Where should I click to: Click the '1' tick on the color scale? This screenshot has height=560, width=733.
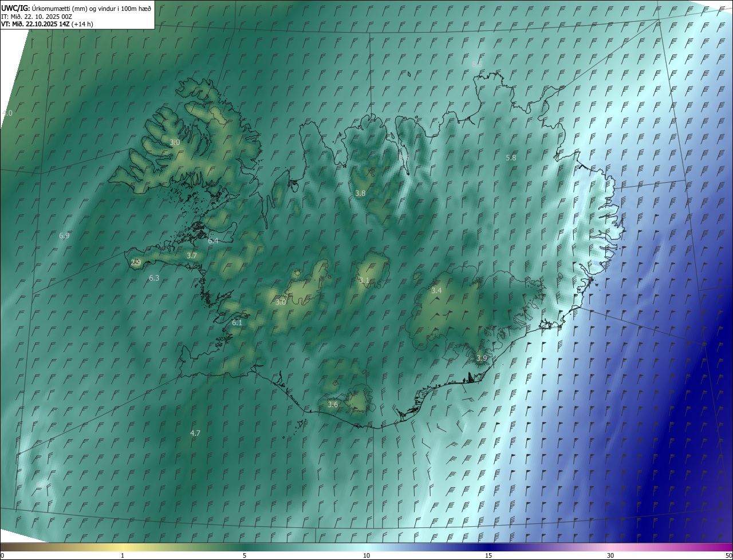123,555
